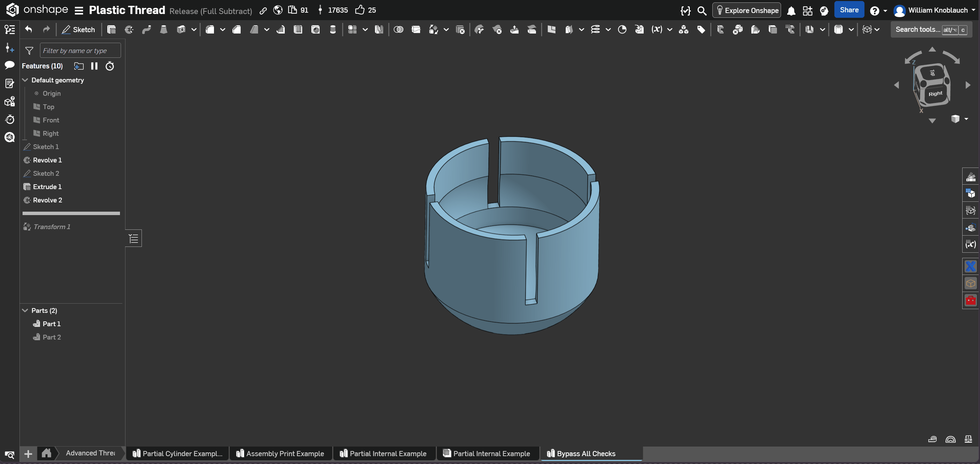The height and width of the screenshot is (464, 980).
Task: Open the Notifications bell
Action: coord(791,10)
